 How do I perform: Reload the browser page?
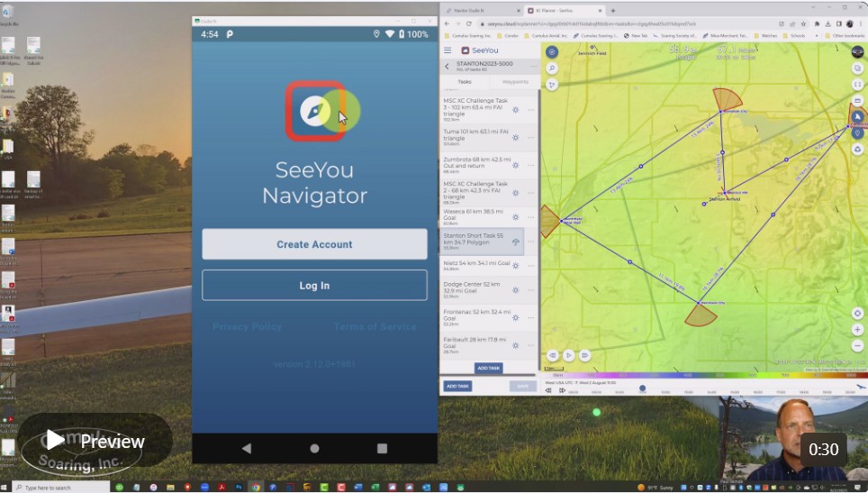click(x=469, y=23)
